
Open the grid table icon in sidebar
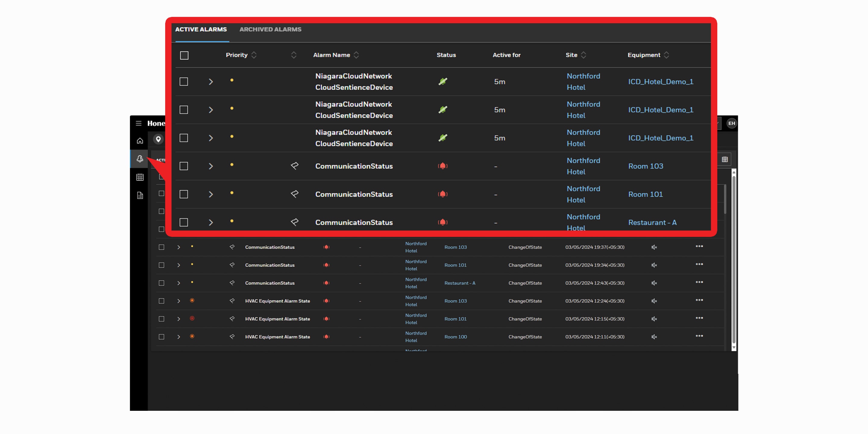click(140, 177)
